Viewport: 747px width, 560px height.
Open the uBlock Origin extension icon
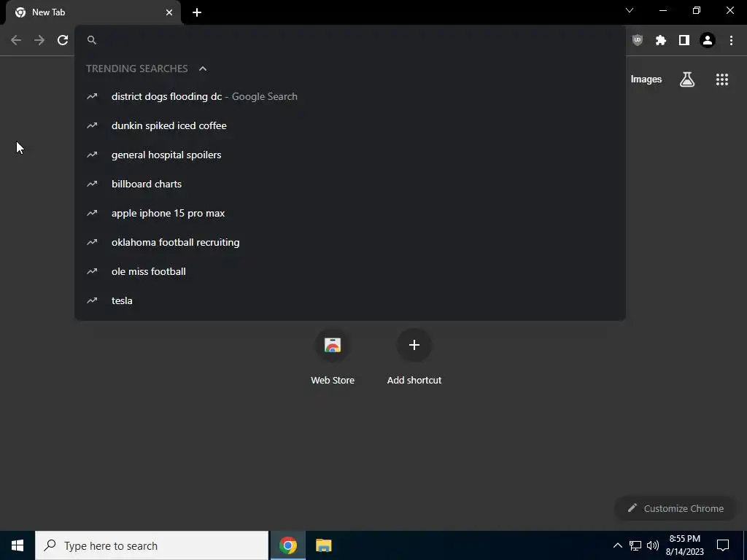(x=638, y=41)
